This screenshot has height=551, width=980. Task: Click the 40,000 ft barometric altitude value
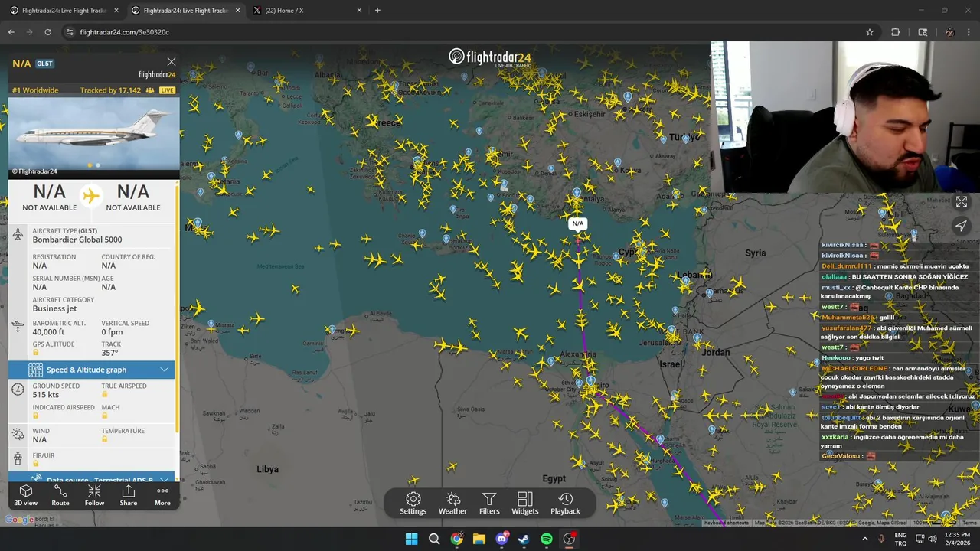pyautogui.click(x=48, y=332)
